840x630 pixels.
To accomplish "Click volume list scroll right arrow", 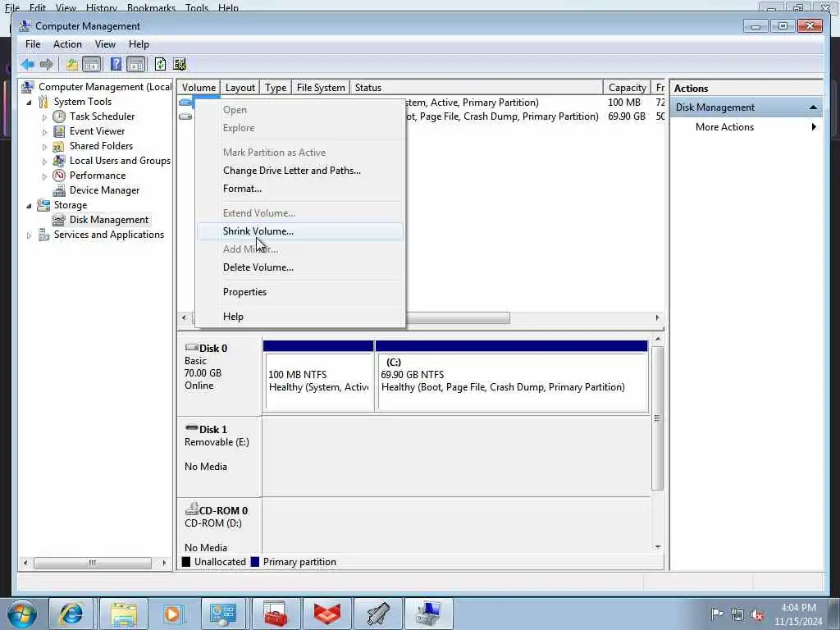I will tap(657, 318).
